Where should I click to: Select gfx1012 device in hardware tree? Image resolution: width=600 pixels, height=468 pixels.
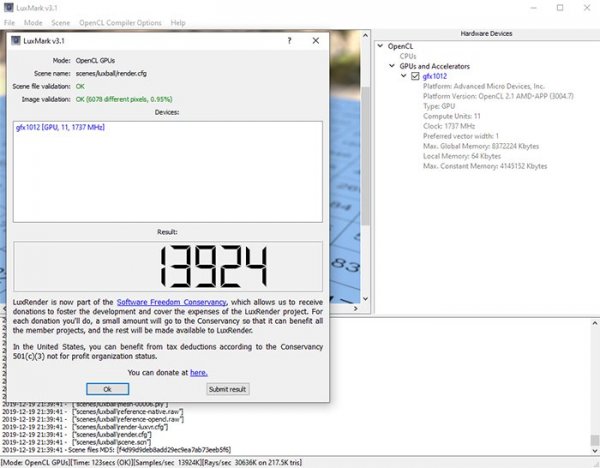point(435,76)
